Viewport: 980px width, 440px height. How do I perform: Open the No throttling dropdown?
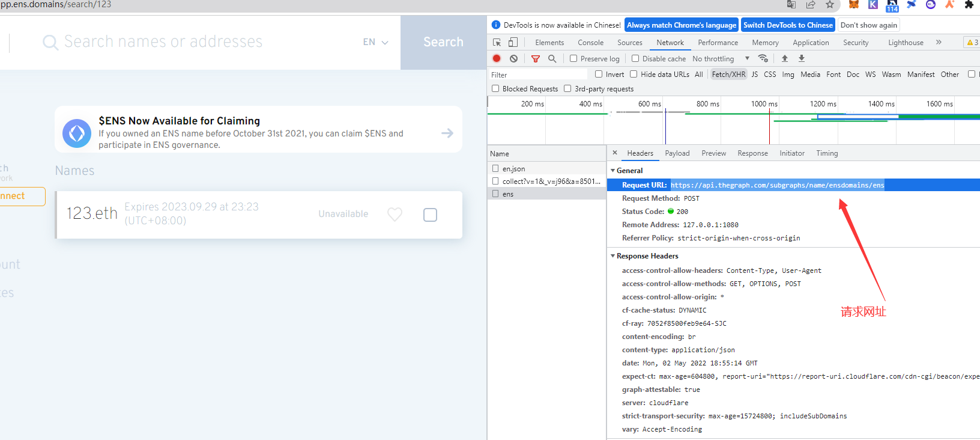pos(721,59)
